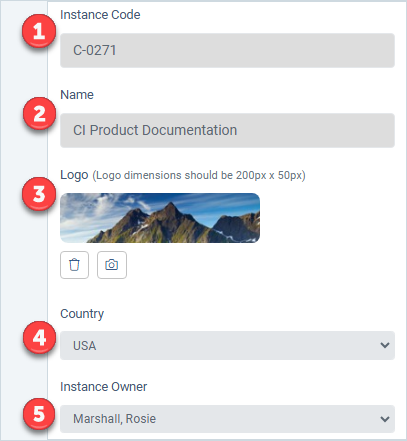
Task: Open the Instance Owner dropdown
Action: [227, 419]
